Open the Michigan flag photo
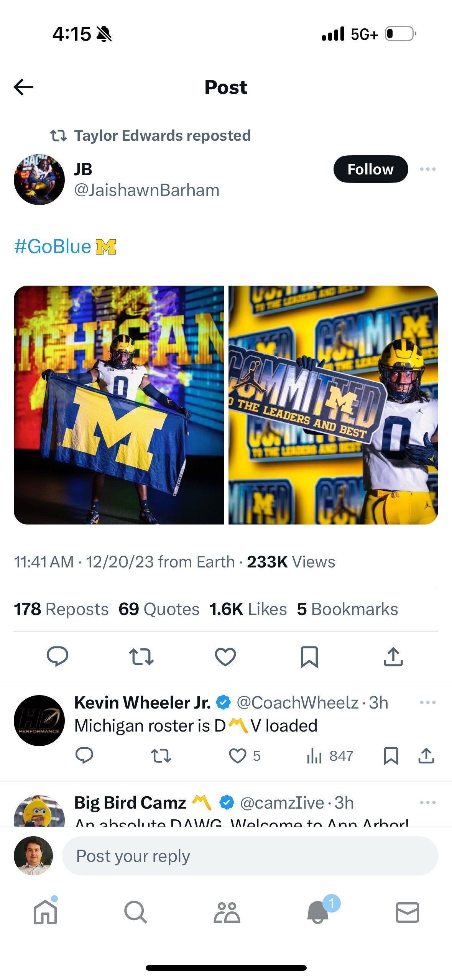Image resolution: width=452 pixels, height=980 pixels. [119, 405]
